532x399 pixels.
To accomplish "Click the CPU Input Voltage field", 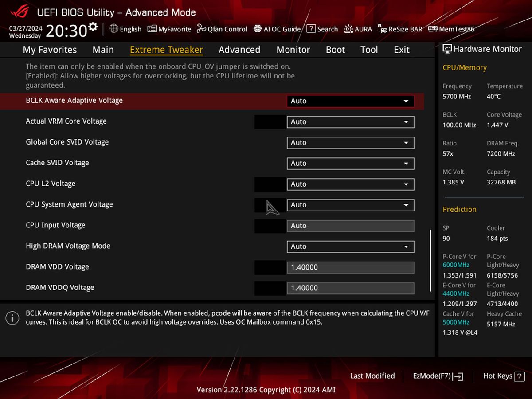I will (x=351, y=226).
